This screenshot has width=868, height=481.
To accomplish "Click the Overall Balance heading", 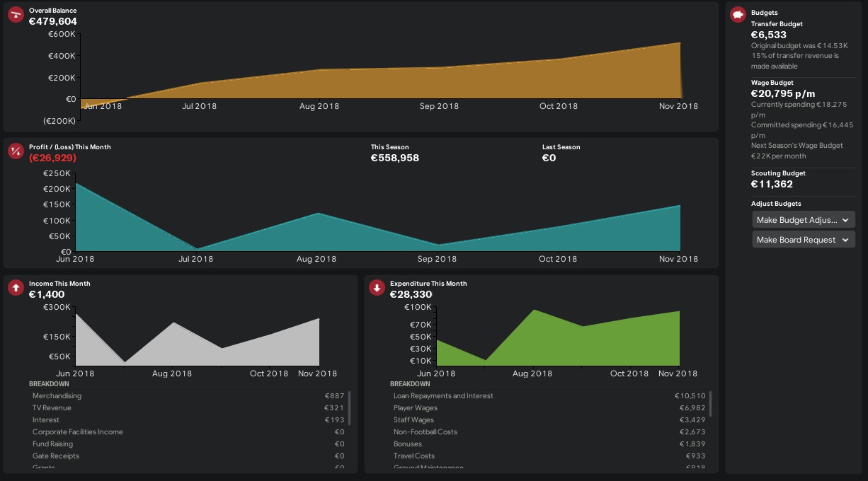I will (53, 11).
